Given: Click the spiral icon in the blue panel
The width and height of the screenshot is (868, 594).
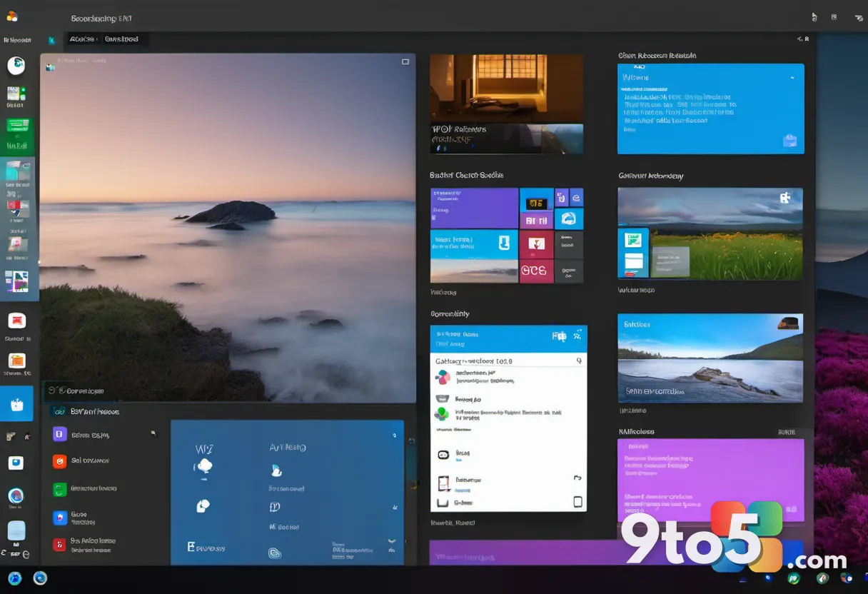Looking at the screenshot, I should click(274, 552).
